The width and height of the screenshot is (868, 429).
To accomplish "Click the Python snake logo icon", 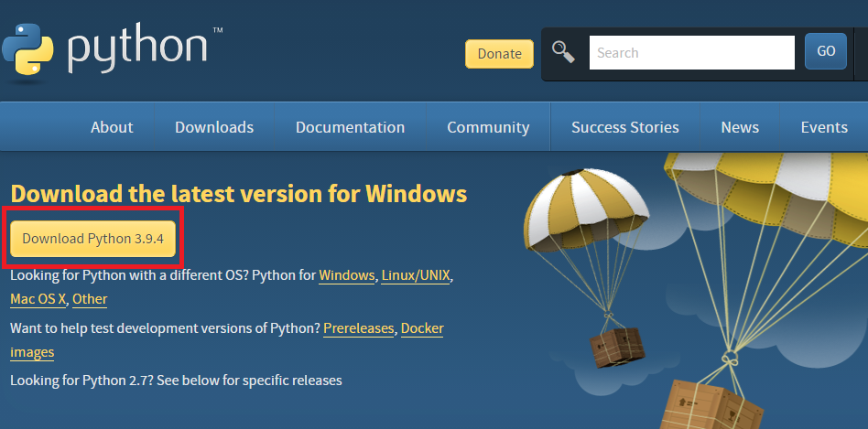I will [27, 49].
